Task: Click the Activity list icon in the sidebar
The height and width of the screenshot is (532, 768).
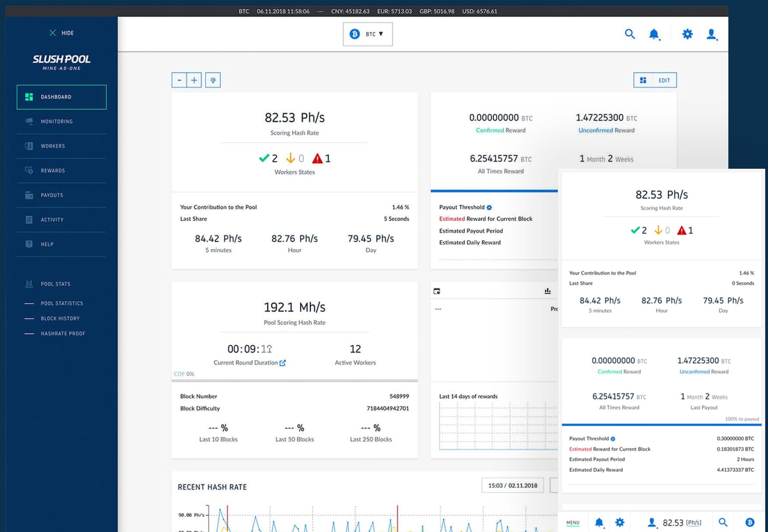Action: pos(29,219)
